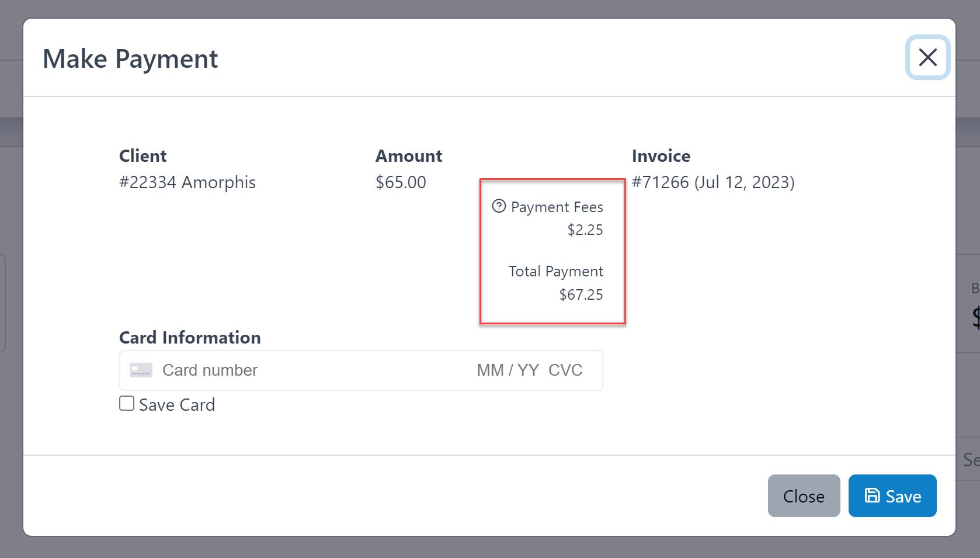The height and width of the screenshot is (558, 980).
Task: Click the Amount column header
Action: click(x=409, y=155)
